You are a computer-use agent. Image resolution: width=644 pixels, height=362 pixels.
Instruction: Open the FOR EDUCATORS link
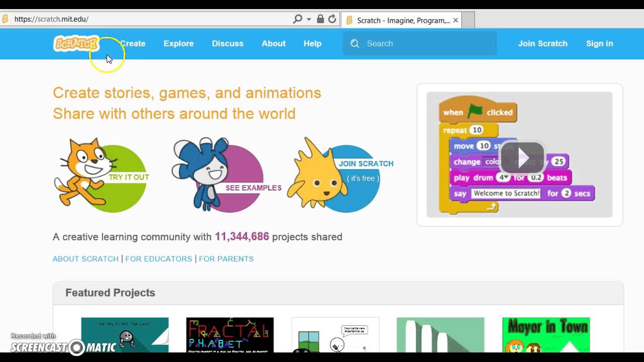pyautogui.click(x=158, y=259)
